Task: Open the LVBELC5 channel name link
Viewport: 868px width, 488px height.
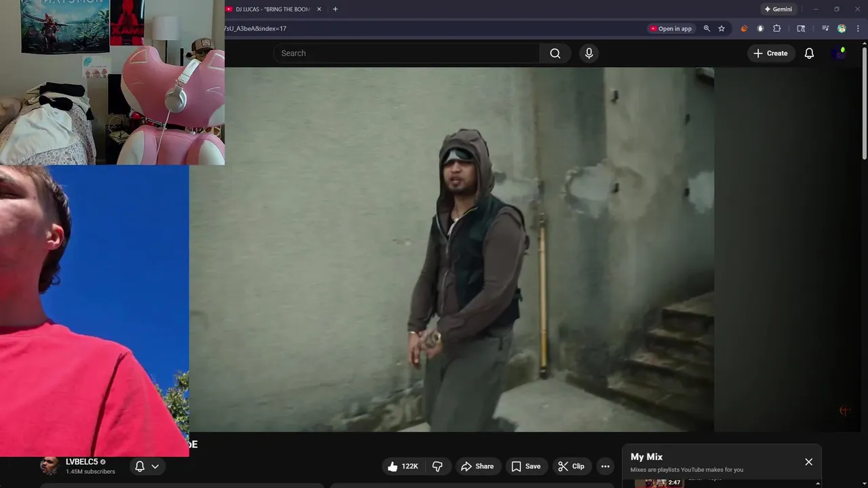Action: (x=82, y=462)
